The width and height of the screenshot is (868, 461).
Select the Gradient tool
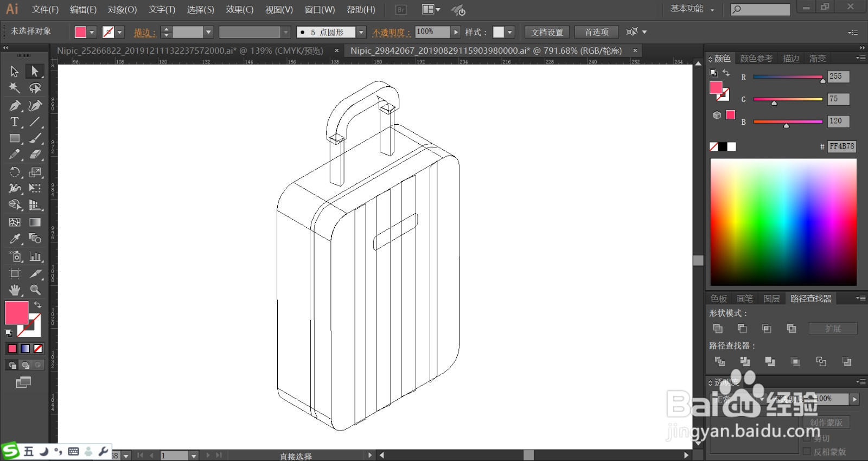point(35,222)
